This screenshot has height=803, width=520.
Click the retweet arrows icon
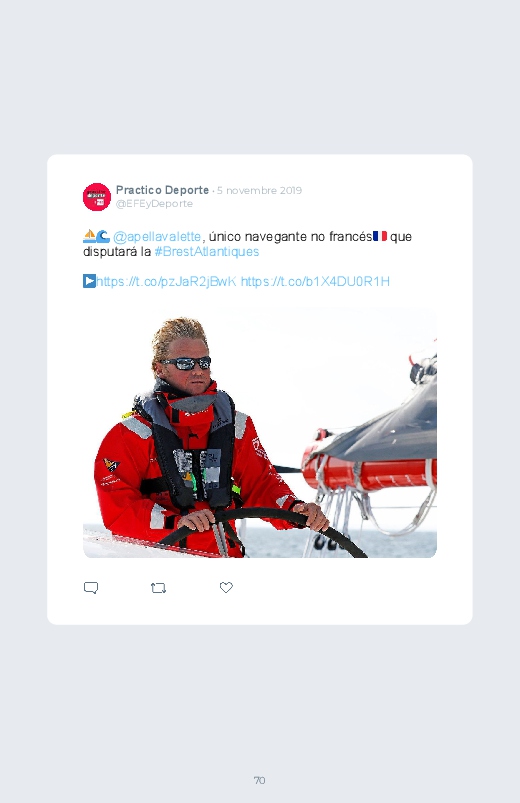(x=158, y=588)
